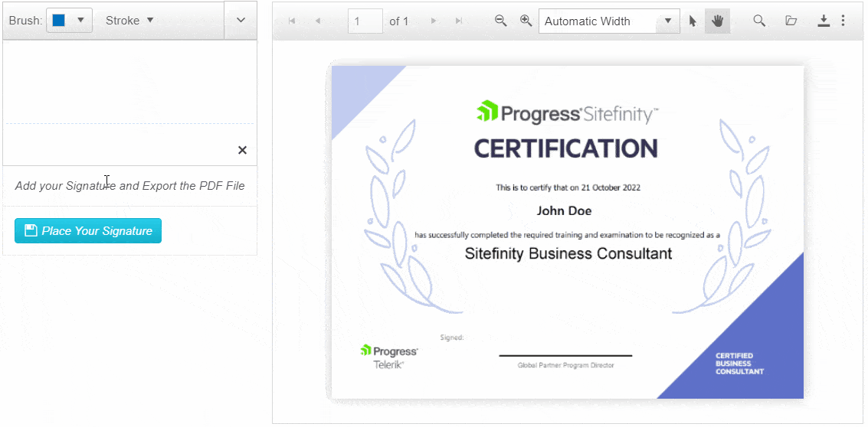Image resolution: width=868 pixels, height=427 pixels.
Task: Open a file with folder icon
Action: (x=791, y=21)
